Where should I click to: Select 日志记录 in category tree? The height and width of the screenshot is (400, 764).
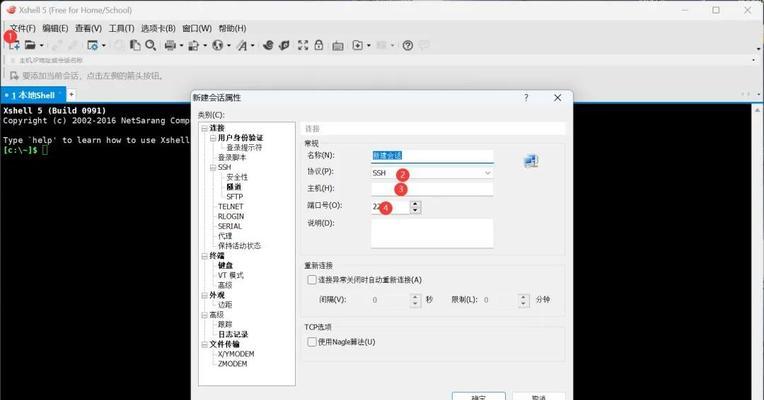233,334
